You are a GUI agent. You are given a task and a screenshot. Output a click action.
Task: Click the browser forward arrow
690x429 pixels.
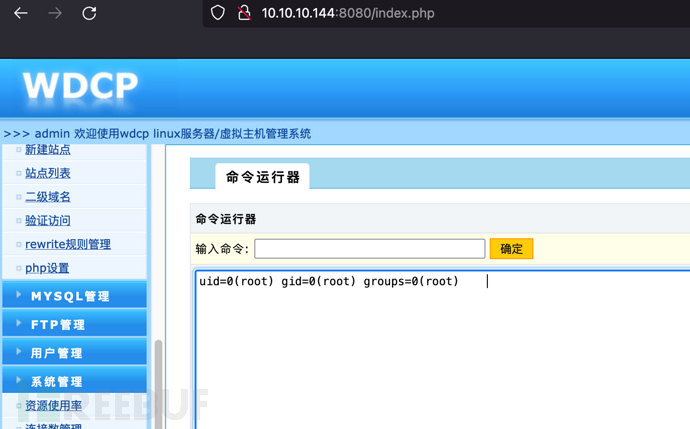[x=55, y=13]
